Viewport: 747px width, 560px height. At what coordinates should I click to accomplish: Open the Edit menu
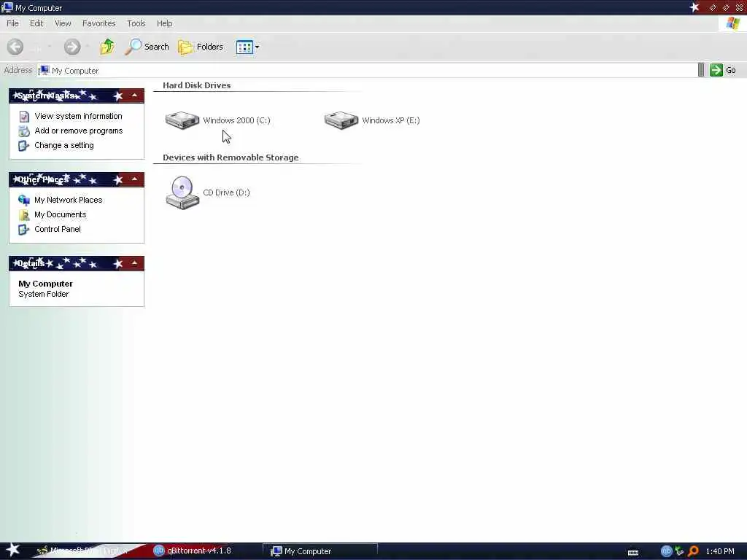pos(36,23)
